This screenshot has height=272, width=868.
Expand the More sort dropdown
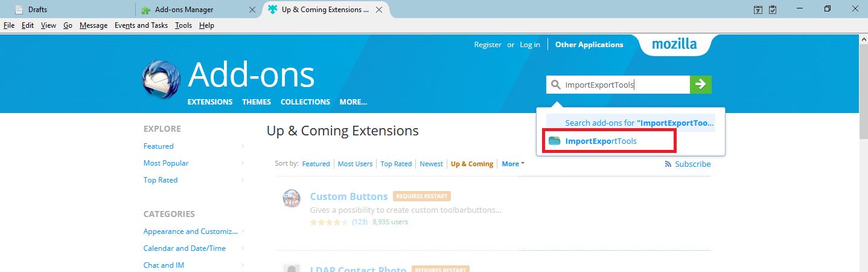[512, 164]
